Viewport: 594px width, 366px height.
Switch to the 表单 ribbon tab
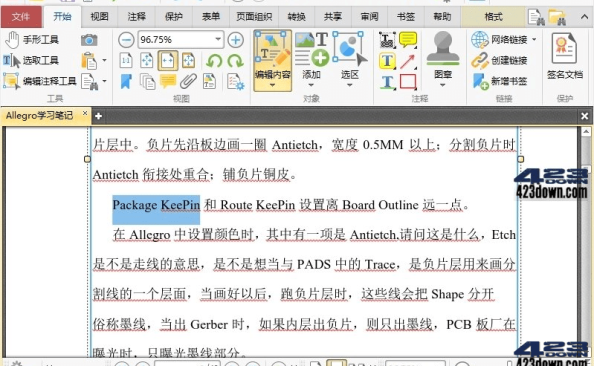[211, 17]
